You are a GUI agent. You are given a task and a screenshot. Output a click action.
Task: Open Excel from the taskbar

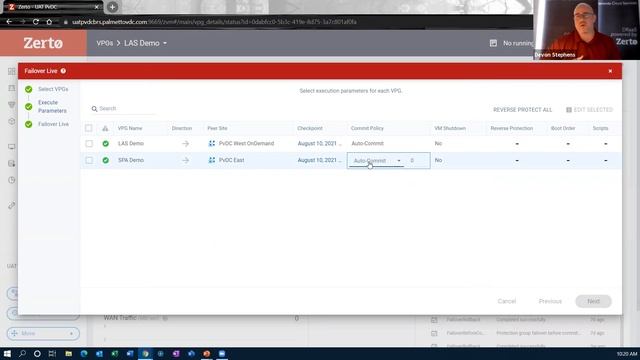[x=115, y=353]
